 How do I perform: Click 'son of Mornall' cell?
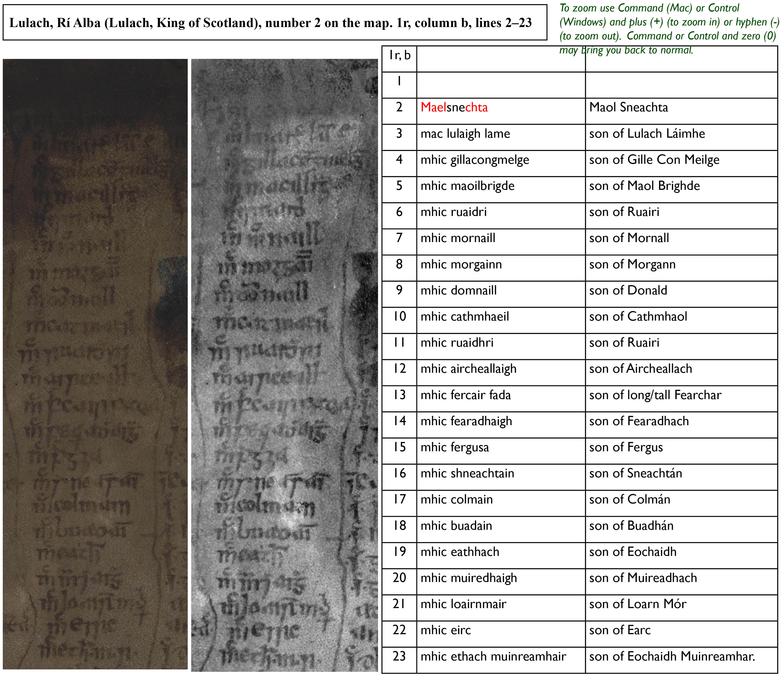(682, 242)
